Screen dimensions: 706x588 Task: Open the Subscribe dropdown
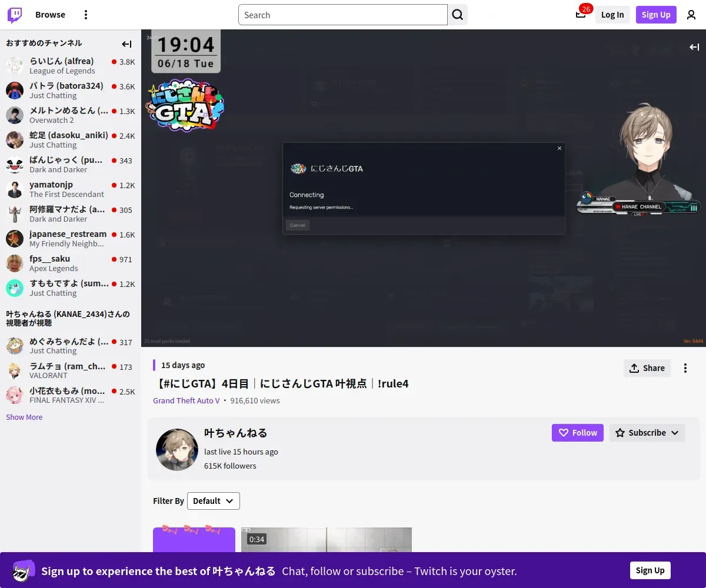[x=647, y=433]
